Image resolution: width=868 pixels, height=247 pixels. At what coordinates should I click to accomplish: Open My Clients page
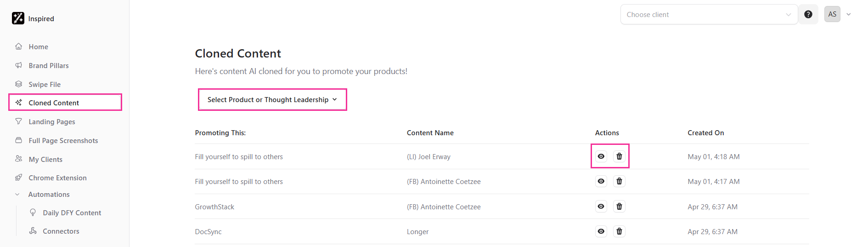[x=45, y=160]
